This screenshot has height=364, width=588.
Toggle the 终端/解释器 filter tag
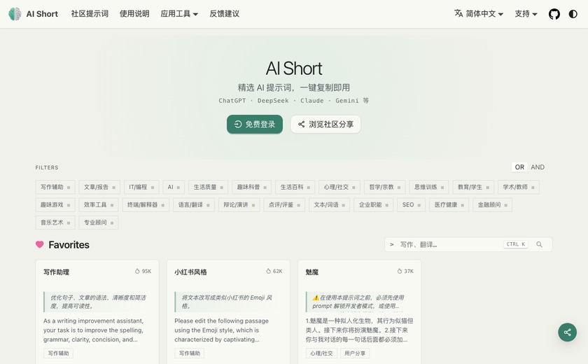[146, 204]
